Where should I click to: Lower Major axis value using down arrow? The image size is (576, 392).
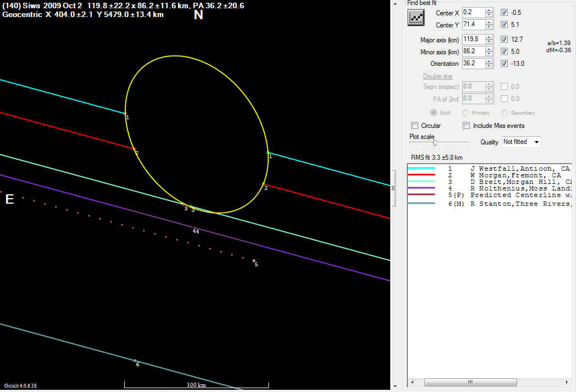(489, 42)
